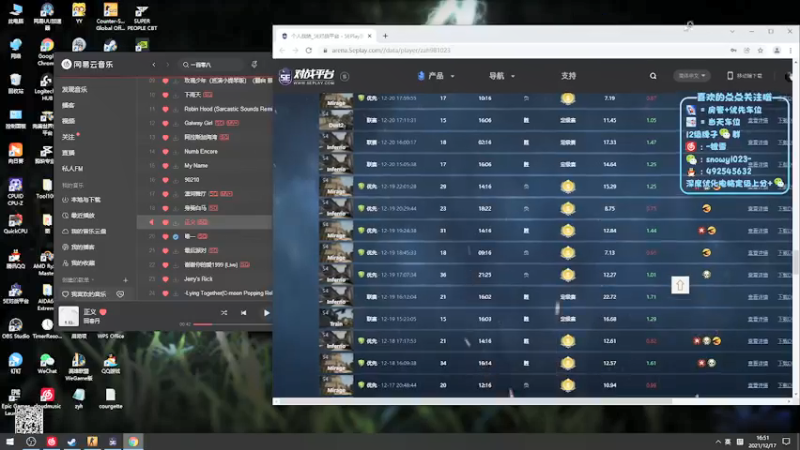
Task: Go back in NetEase Music navigation
Action: (x=154, y=65)
